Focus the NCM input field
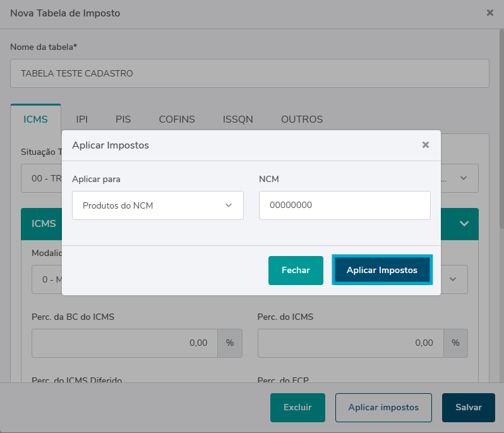This screenshot has width=504, height=433. (x=344, y=205)
